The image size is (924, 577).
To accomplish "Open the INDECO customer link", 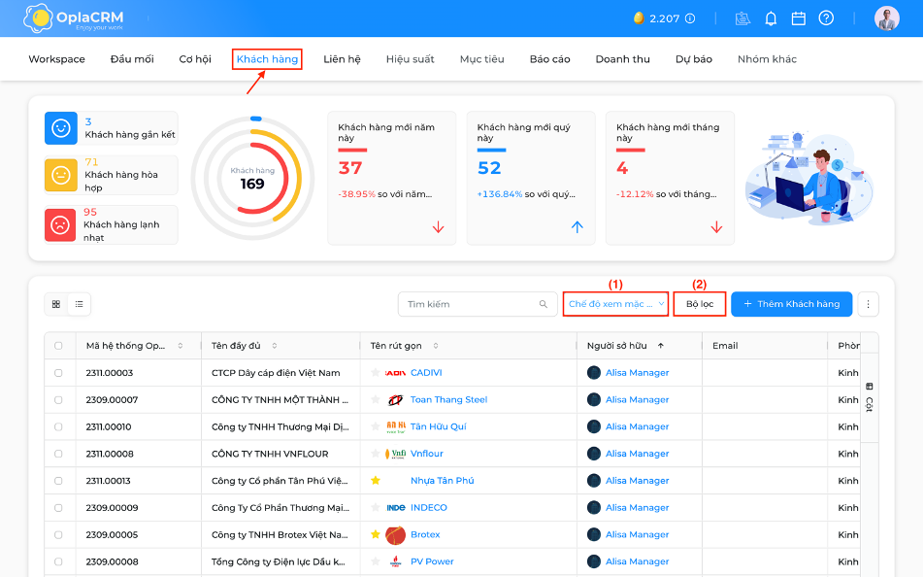I will [428, 507].
